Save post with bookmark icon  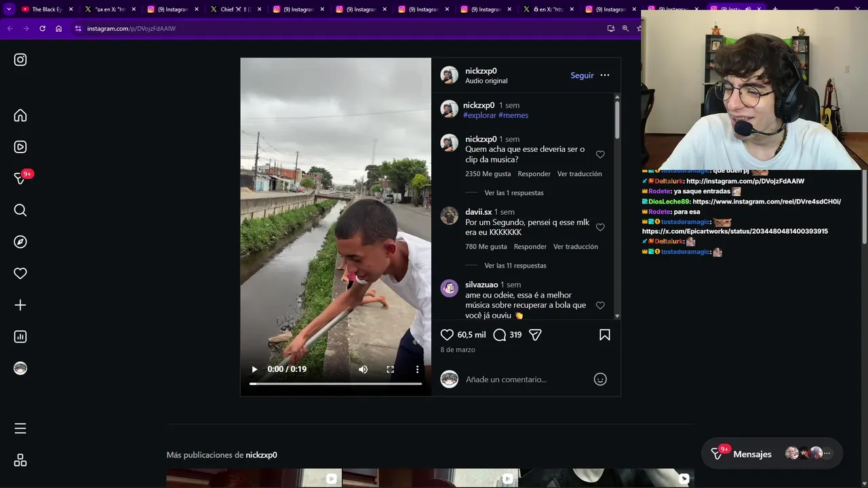pos(605,335)
